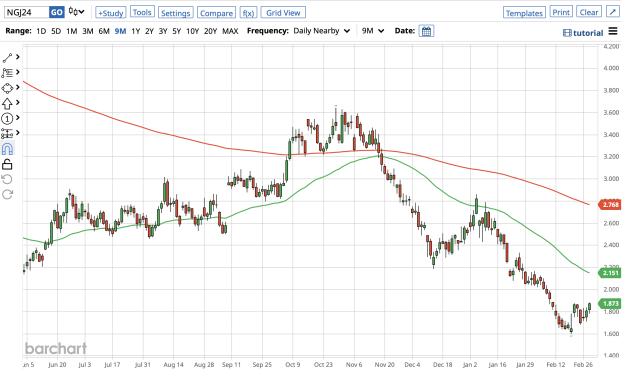The image size is (625, 379).
Task: Click the Clear button
Action: coord(589,12)
